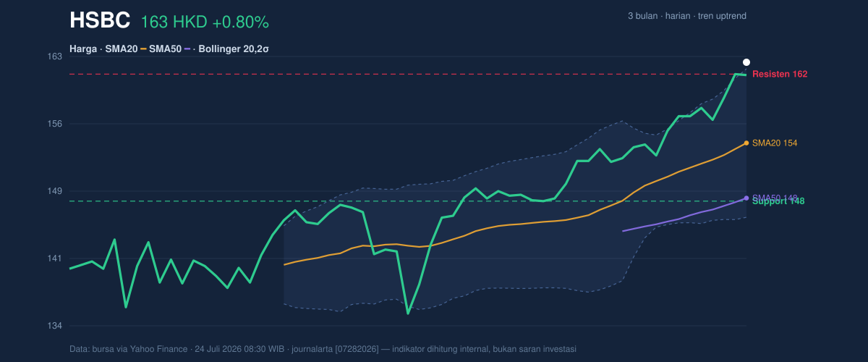Click the Resisten 162 label
Image resolution: width=868 pixels, height=362 pixels.
point(780,74)
